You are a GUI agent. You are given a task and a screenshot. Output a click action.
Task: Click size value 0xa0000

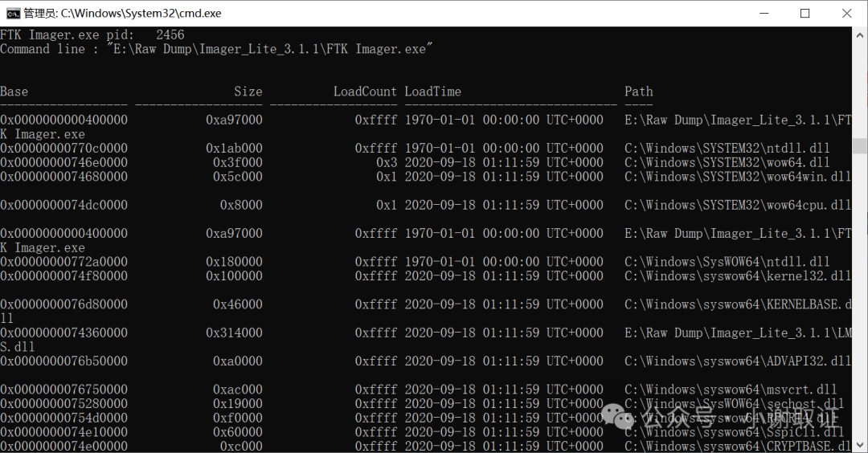pyautogui.click(x=237, y=361)
